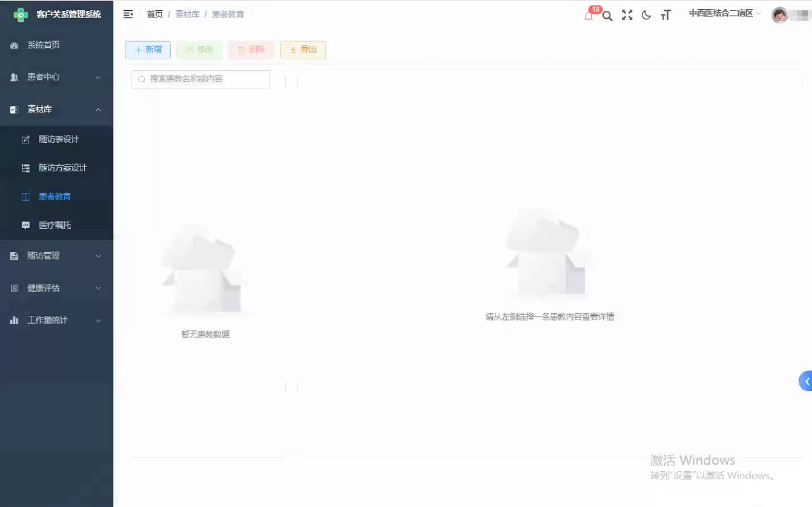Screen dimensions: 812x507
Task: Open notifications via the bell icon
Action: (x=587, y=15)
